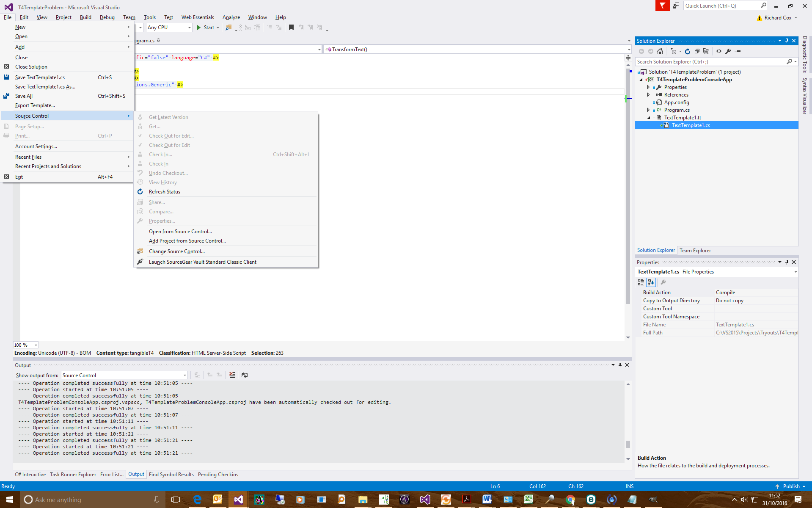Pin the Solution Explorer panel
The image size is (812, 508).
[787, 41]
